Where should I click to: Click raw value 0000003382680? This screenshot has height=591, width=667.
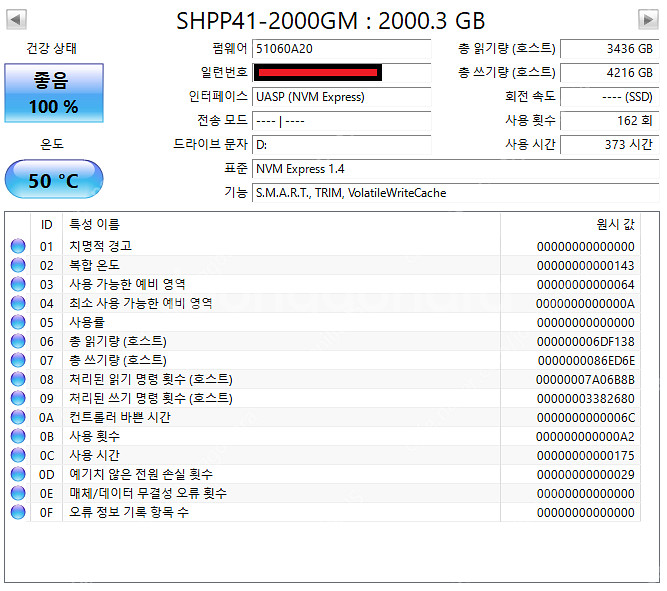(586, 398)
